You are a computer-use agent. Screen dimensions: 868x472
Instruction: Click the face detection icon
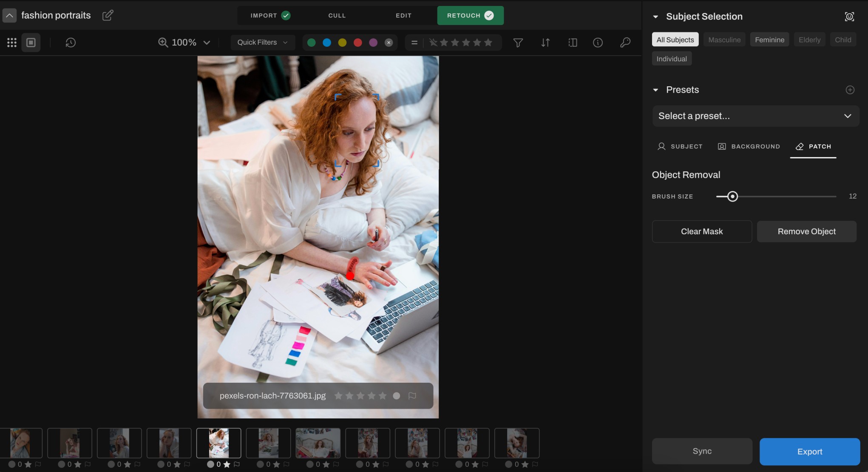[x=849, y=17]
